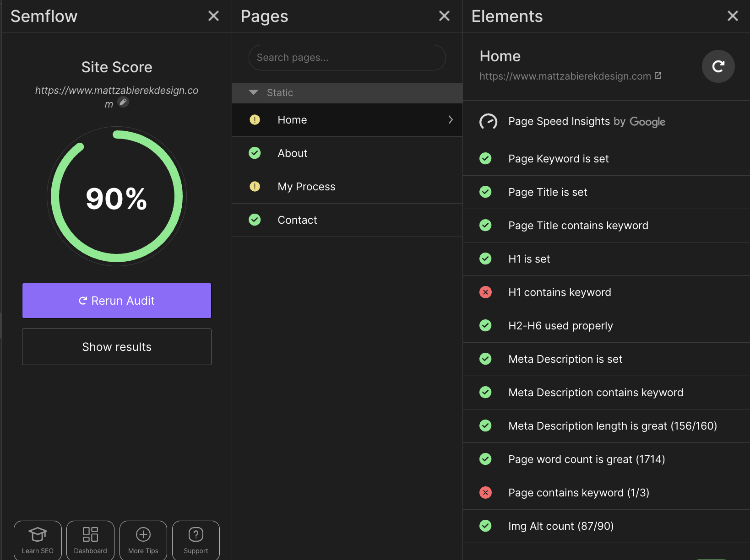Click the red X icon beside Page contains keyword
This screenshot has width=750, height=560.
coord(485,493)
